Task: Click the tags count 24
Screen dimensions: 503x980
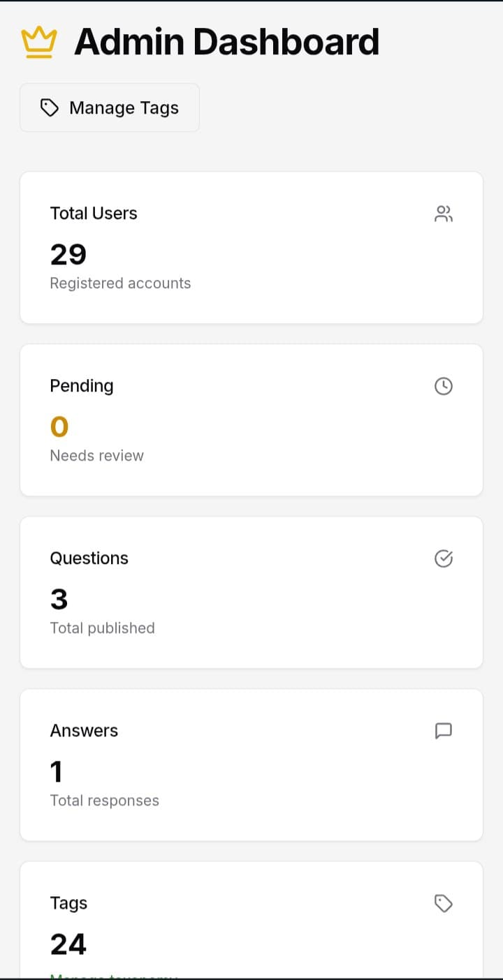Action: pos(68,944)
